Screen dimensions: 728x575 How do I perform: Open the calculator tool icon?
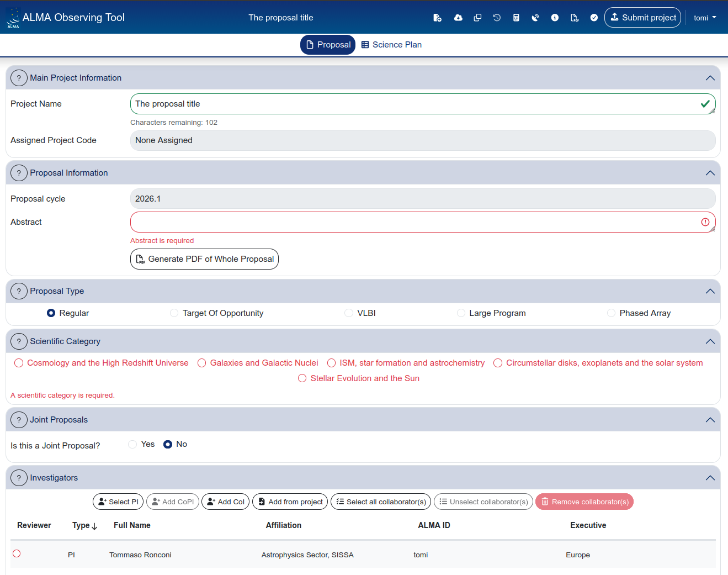(x=516, y=18)
